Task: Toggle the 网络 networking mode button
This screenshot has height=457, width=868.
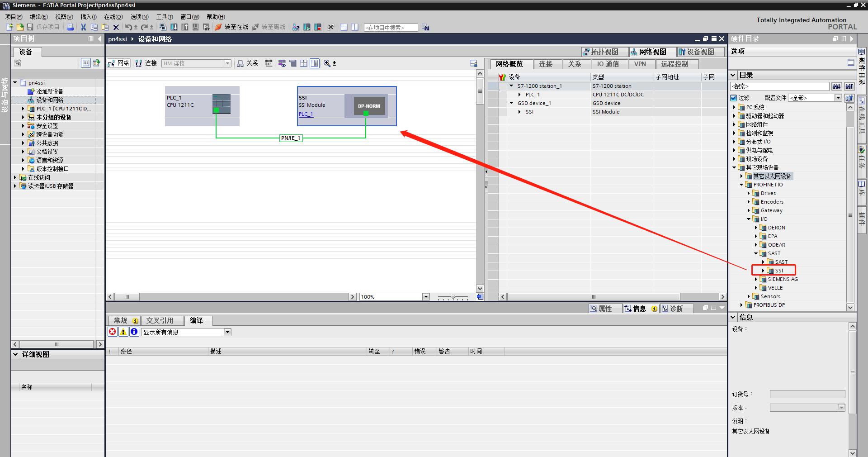Action: coord(118,63)
